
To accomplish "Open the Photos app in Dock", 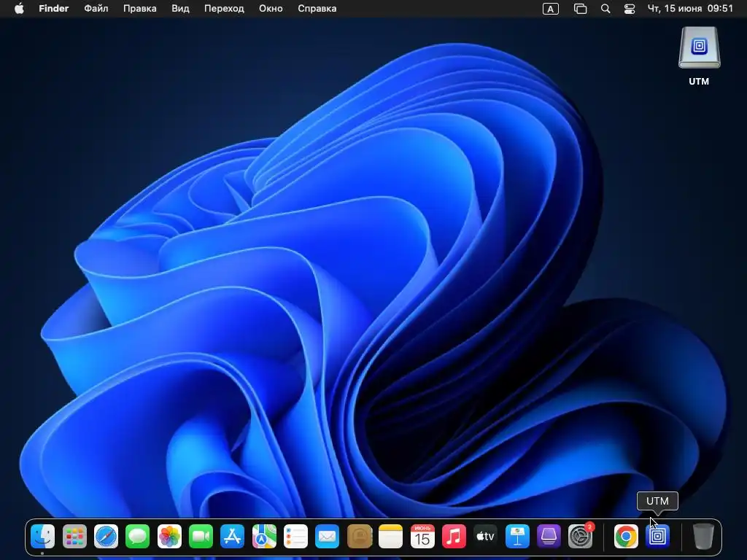I will pos(169,537).
